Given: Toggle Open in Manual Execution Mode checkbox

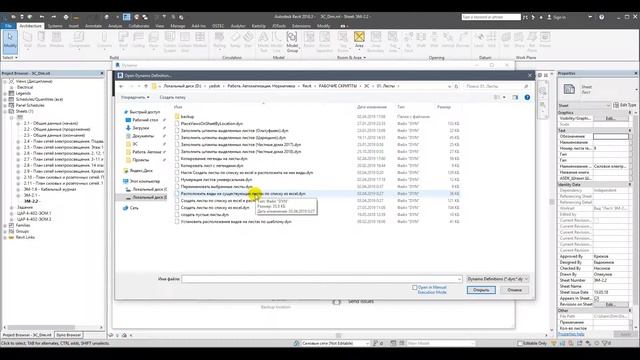Looking at the screenshot, I should coord(414,287).
